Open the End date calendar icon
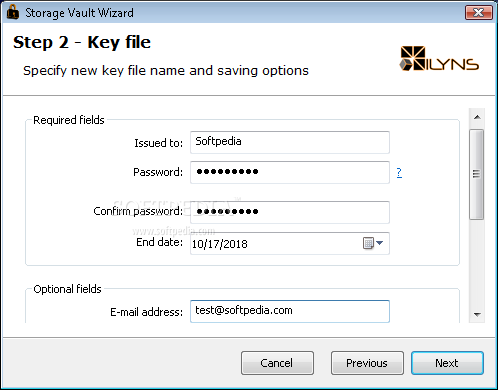The image size is (498, 390). (x=368, y=243)
